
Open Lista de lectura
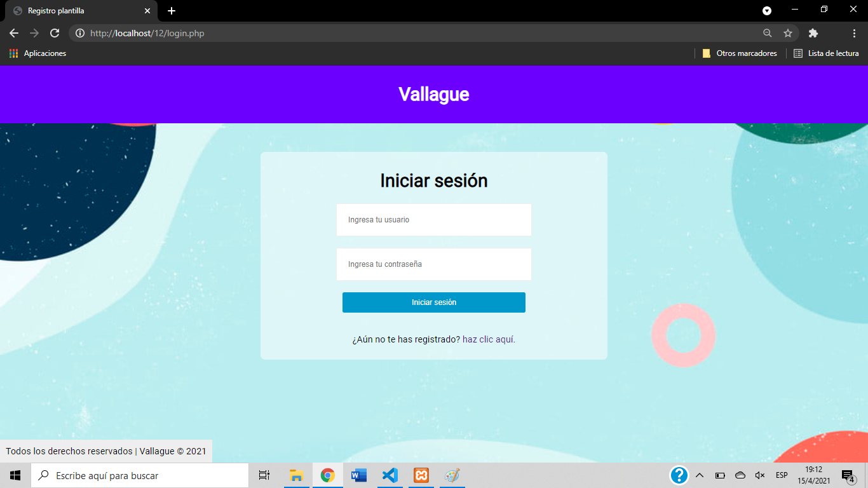pyautogui.click(x=826, y=53)
